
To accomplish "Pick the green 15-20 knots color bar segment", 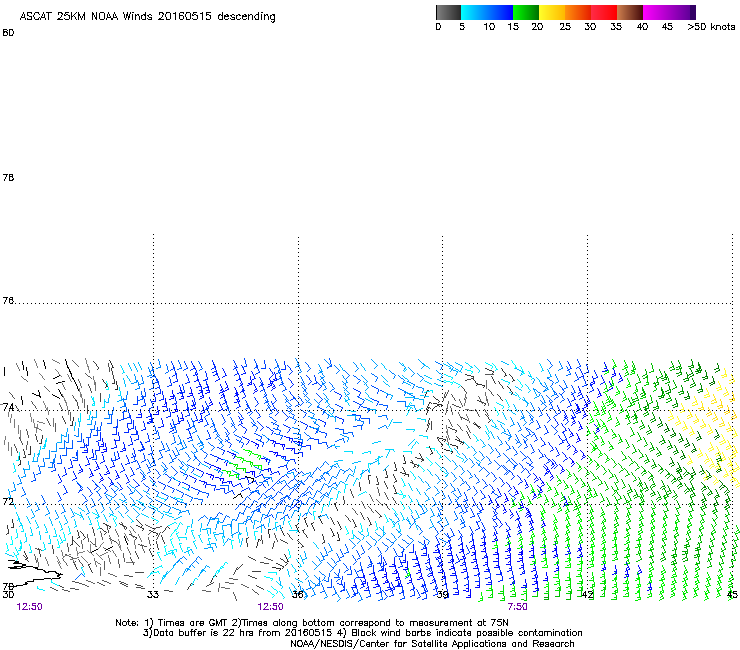I will [x=526, y=12].
